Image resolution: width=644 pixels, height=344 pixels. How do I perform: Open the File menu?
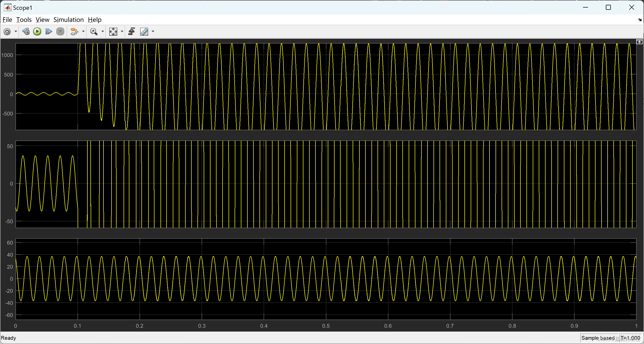[7, 20]
